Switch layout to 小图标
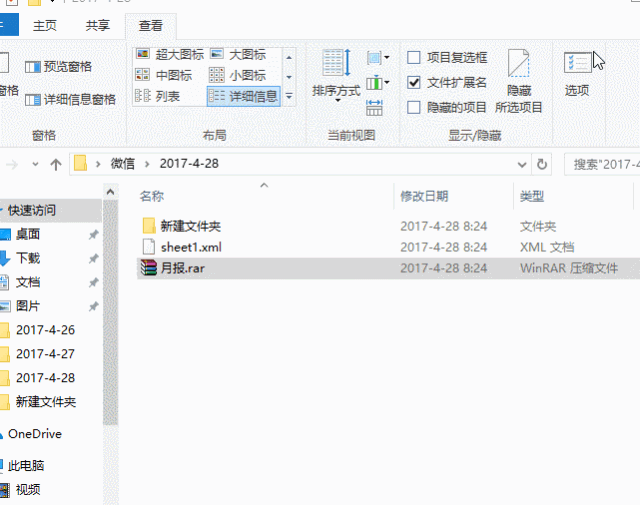The height and width of the screenshot is (505, 640). click(x=237, y=75)
